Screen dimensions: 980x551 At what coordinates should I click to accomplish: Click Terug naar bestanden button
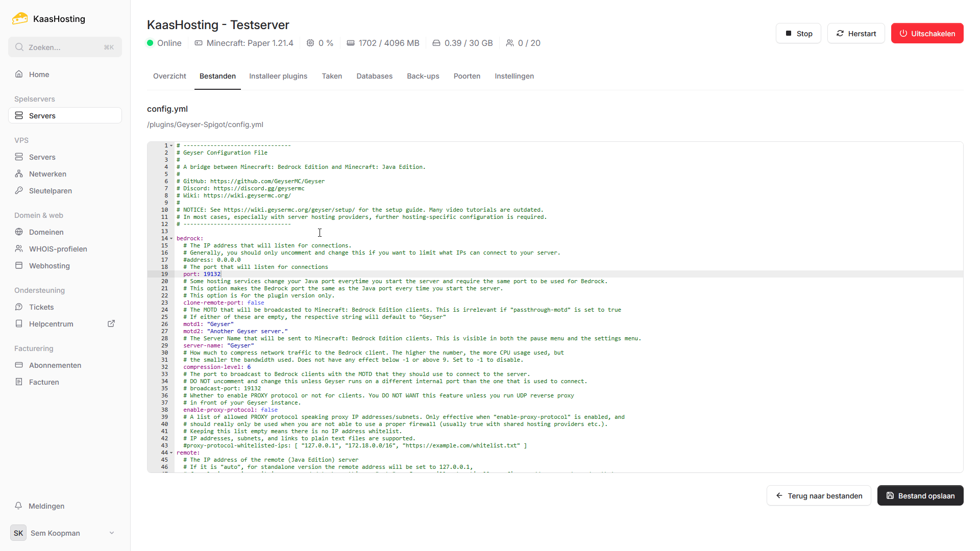pyautogui.click(x=819, y=496)
